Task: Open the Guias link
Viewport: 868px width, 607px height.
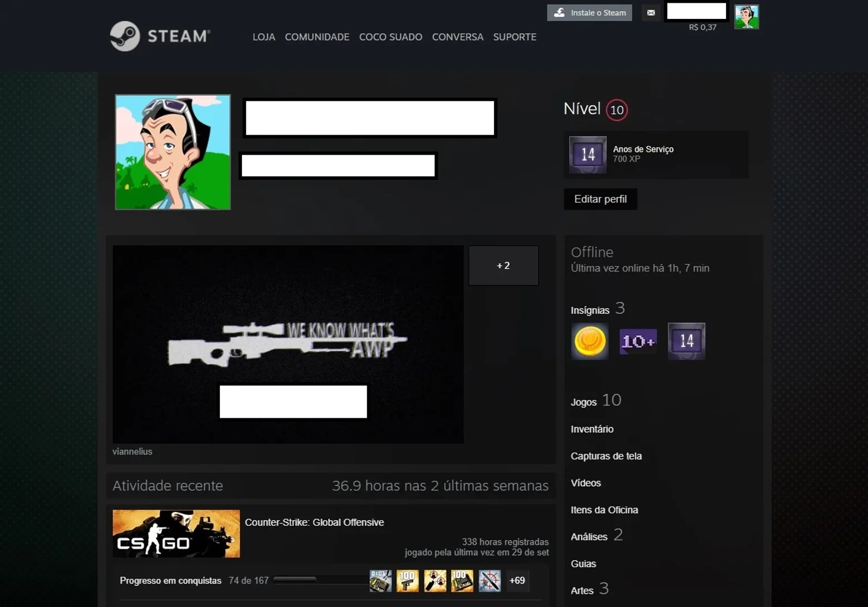Action: click(x=584, y=564)
